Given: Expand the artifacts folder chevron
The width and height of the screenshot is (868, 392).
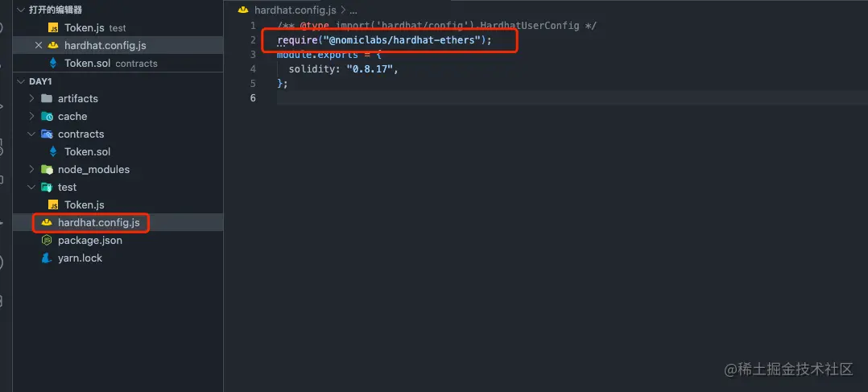Looking at the screenshot, I should click(31, 98).
